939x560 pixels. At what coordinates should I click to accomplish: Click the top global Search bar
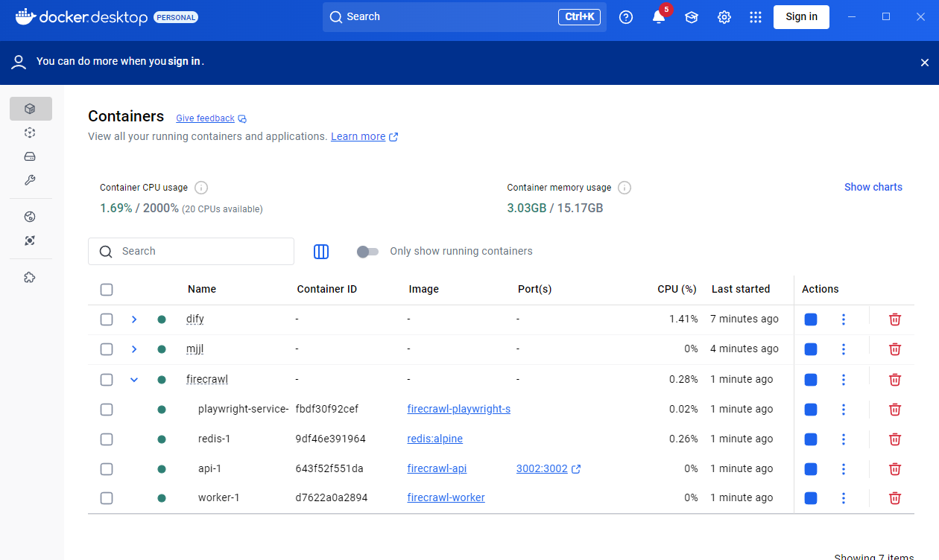pos(464,17)
